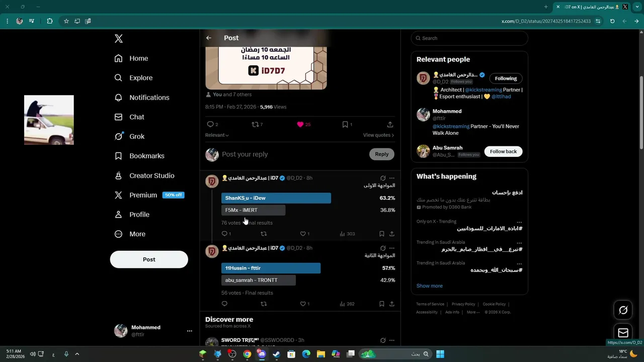Open the Home page
644x362 pixels.
click(131, 58)
